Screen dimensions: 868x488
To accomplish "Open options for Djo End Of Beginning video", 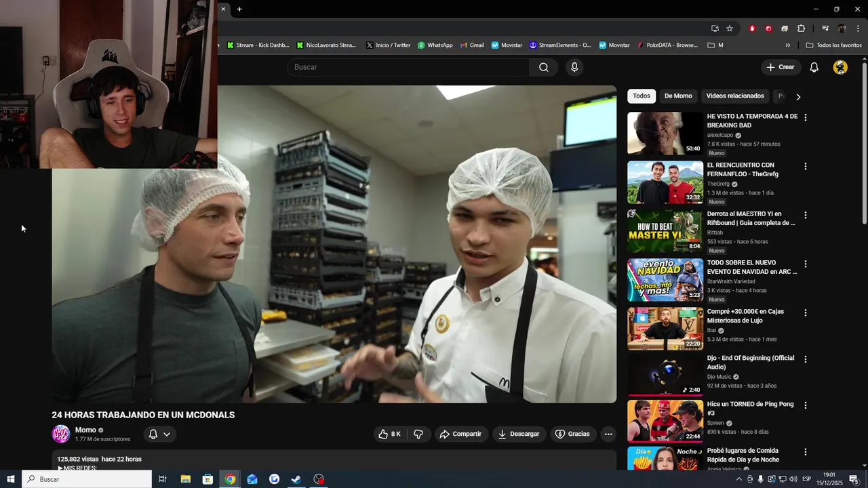I will 806,359.
